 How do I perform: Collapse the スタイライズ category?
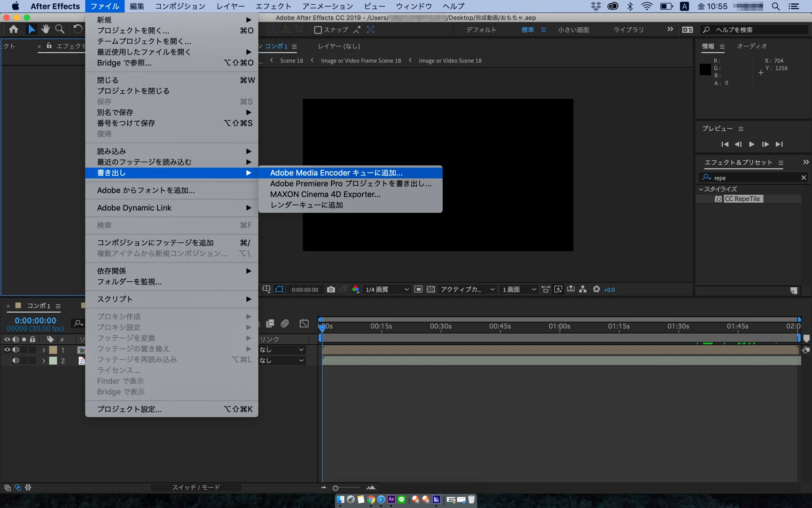coord(701,189)
